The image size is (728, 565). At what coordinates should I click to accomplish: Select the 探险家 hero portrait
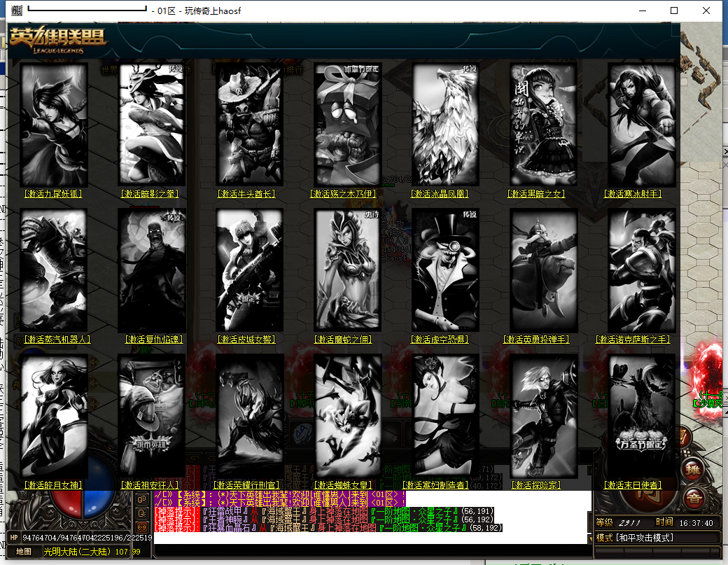click(544, 415)
